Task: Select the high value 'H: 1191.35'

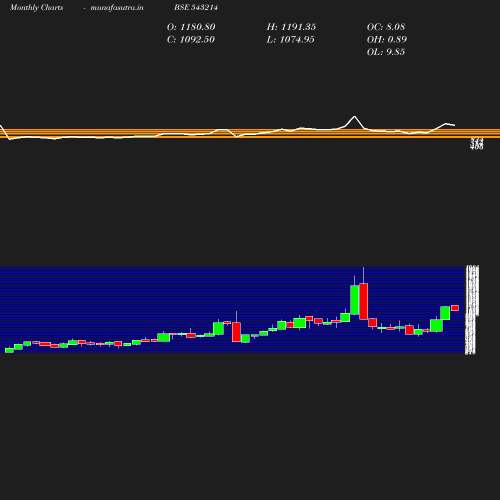Action: point(291,27)
